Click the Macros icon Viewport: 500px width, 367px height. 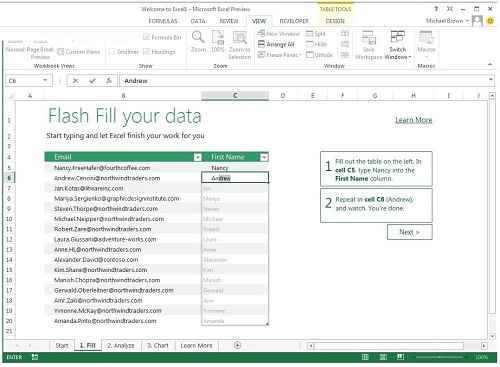click(426, 37)
